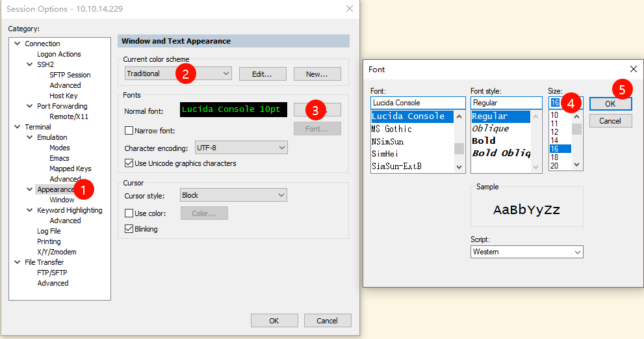
Task: Collapse the Connection tree node
Action: coord(18,43)
